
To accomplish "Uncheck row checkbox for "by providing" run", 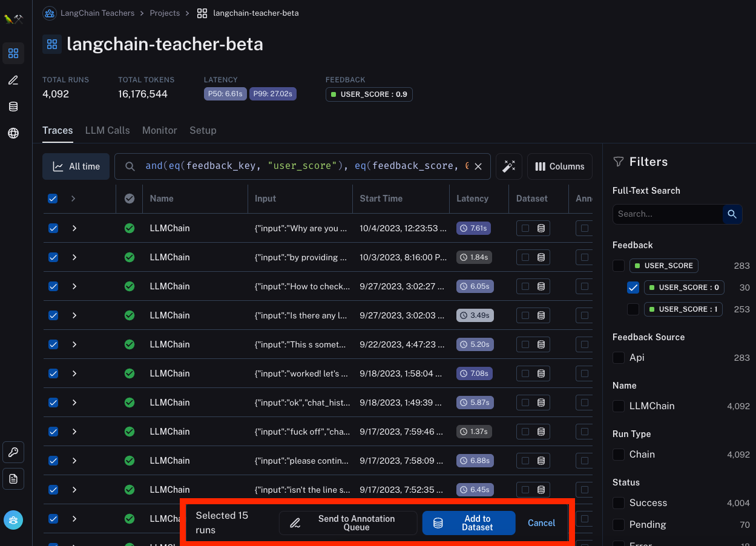I will [x=53, y=257].
